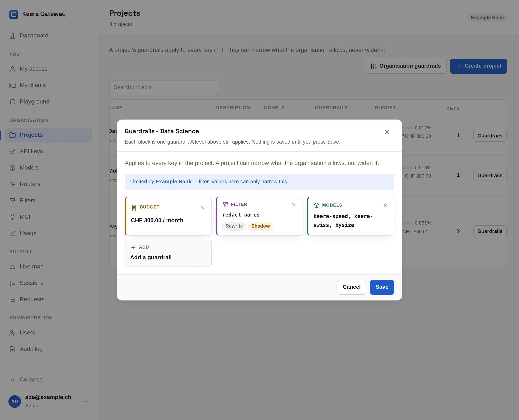Click the Shadow tag on the filter
The width and height of the screenshot is (519, 420).
click(260, 226)
